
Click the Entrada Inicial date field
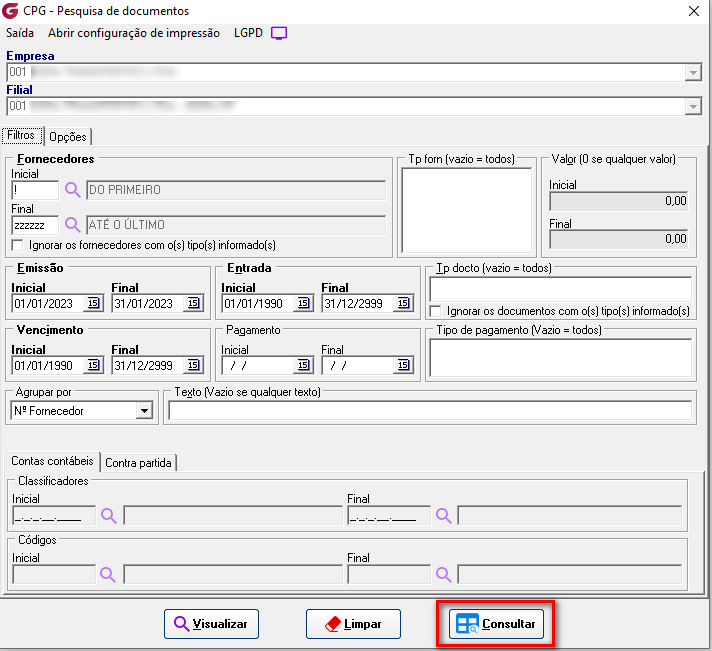point(258,303)
